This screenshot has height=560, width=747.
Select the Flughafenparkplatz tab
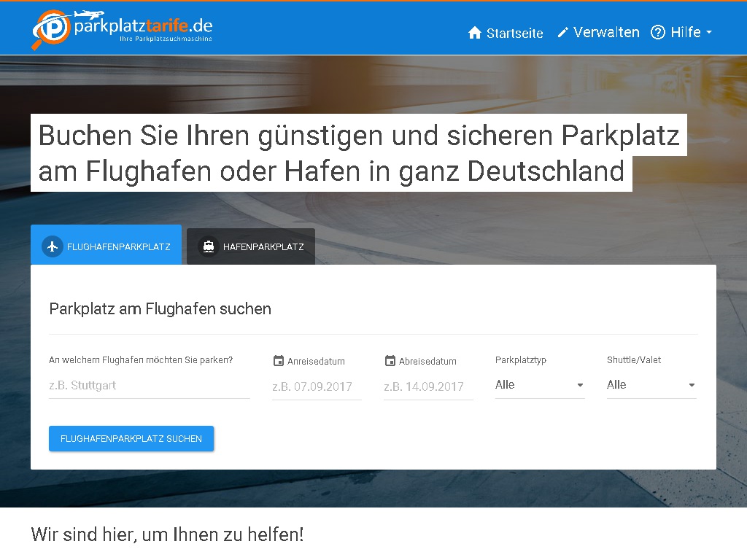107,246
